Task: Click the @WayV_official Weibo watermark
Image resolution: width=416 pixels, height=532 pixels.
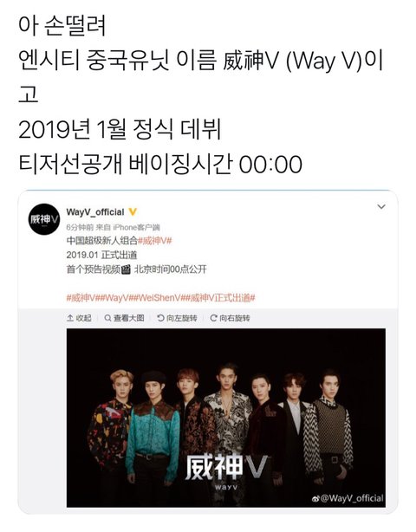Action: pyautogui.click(x=348, y=498)
